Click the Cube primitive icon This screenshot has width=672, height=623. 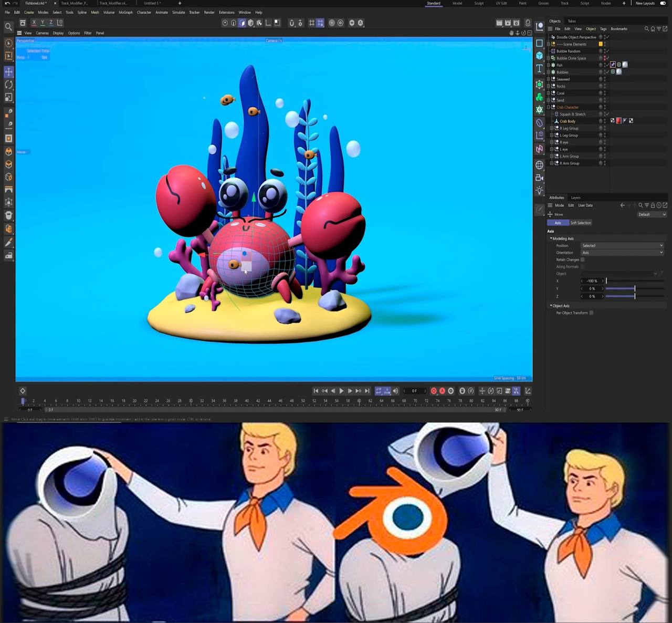pos(539,56)
